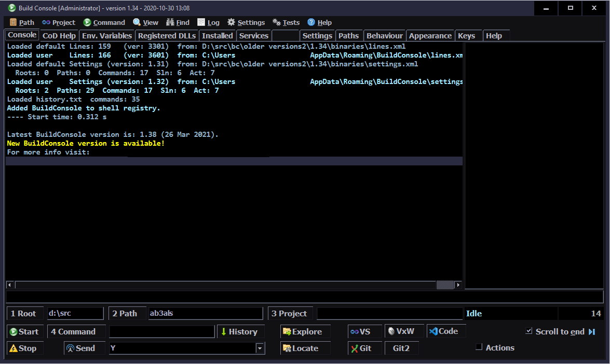
Task: Click the Explore folder button
Action: [305, 332]
